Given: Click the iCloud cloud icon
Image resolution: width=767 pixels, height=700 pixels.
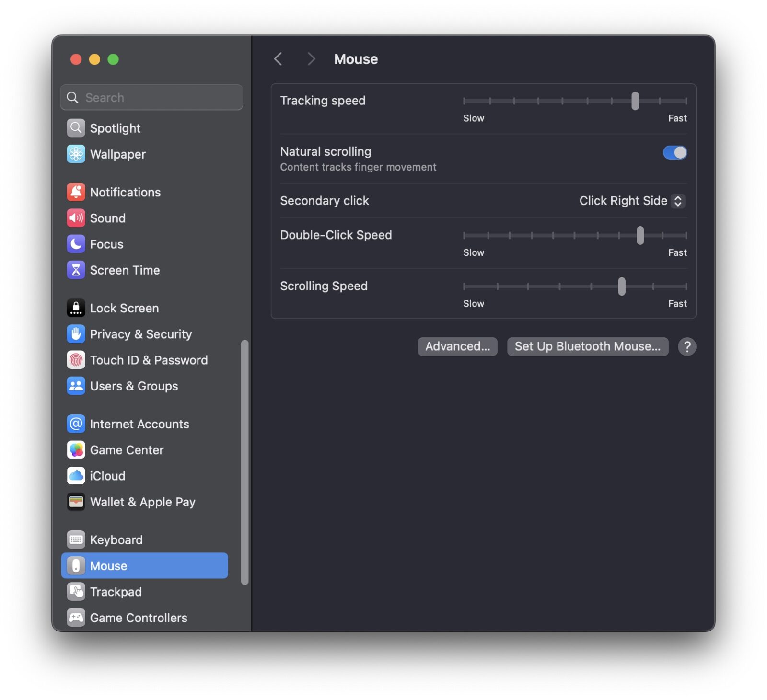Looking at the screenshot, I should tap(76, 476).
